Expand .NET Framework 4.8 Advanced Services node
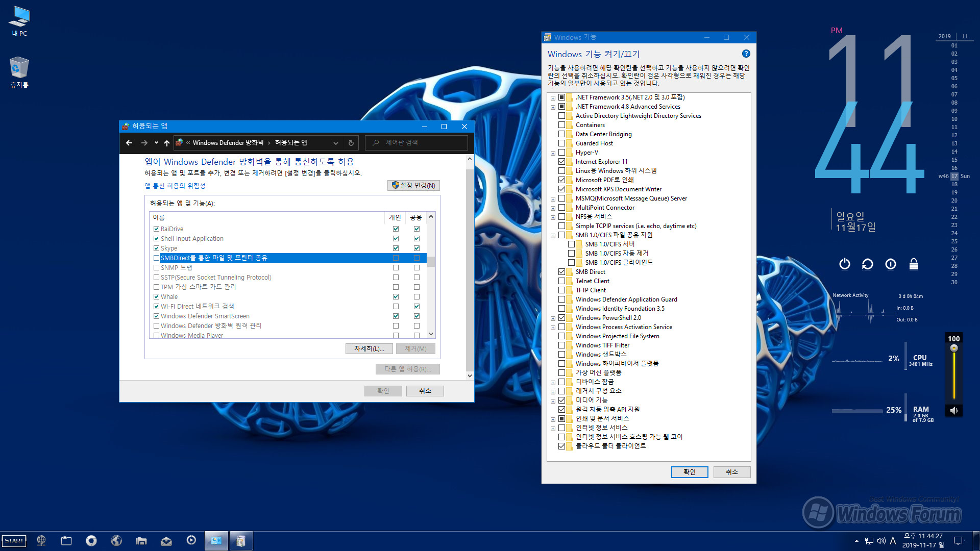Viewport: 980px width, 551px height. click(553, 107)
